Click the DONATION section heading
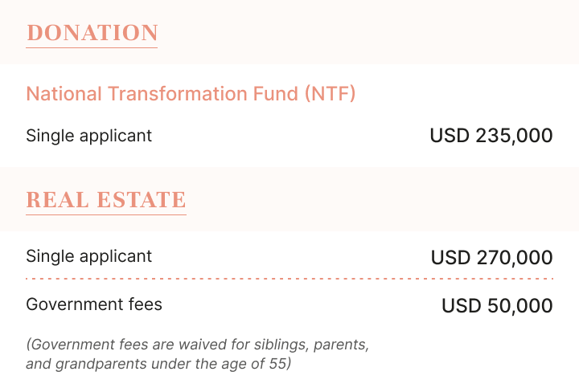Image resolution: width=579 pixels, height=392 pixels. click(x=92, y=33)
